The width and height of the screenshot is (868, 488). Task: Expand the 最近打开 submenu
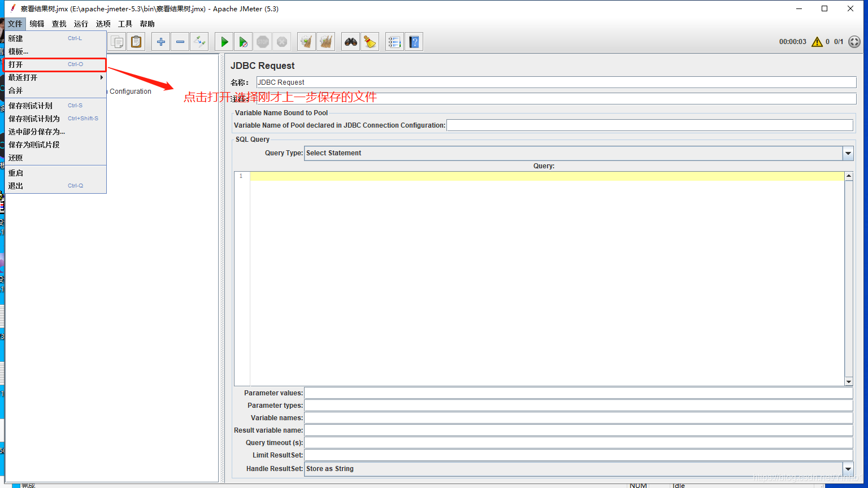pos(55,77)
